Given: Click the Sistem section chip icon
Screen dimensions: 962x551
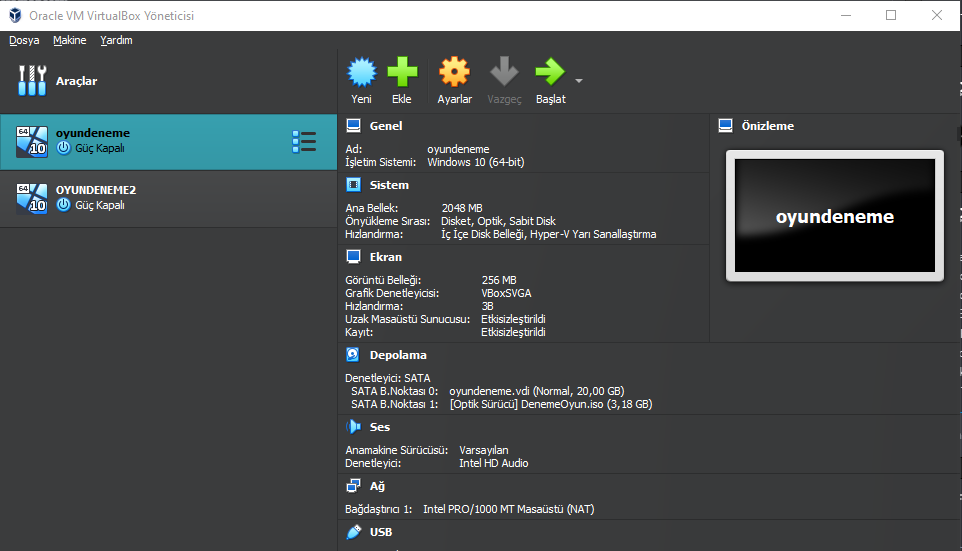Looking at the screenshot, I should click(353, 185).
